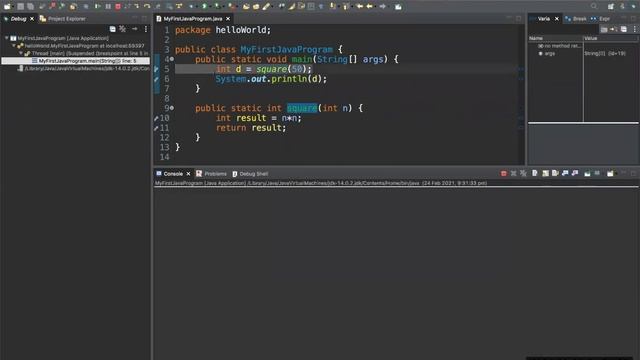
Task: Toggle the breakpoint marker on line 10
Action: click(156, 118)
